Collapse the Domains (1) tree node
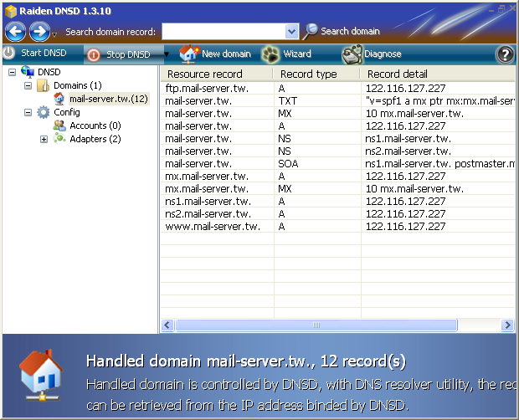 point(28,85)
